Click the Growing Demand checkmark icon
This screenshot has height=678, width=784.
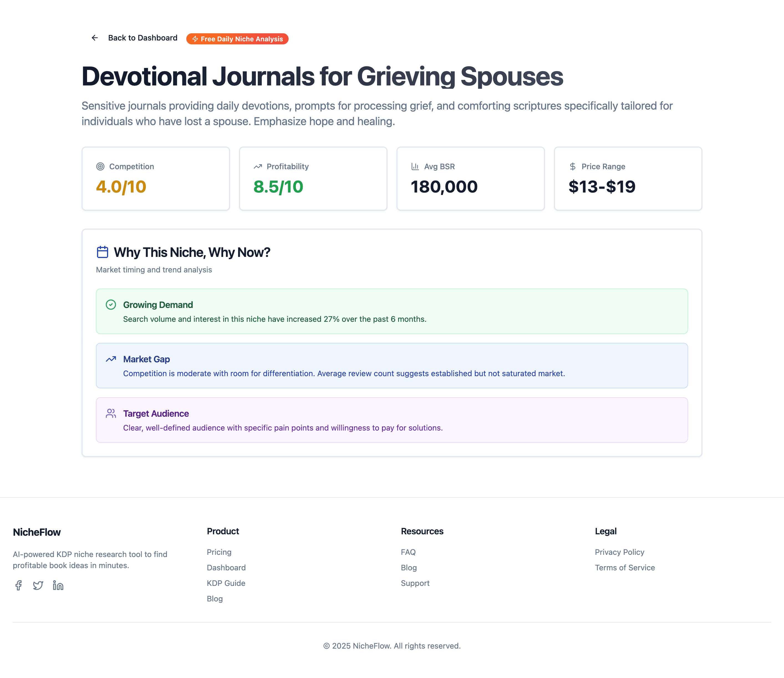pyautogui.click(x=111, y=305)
